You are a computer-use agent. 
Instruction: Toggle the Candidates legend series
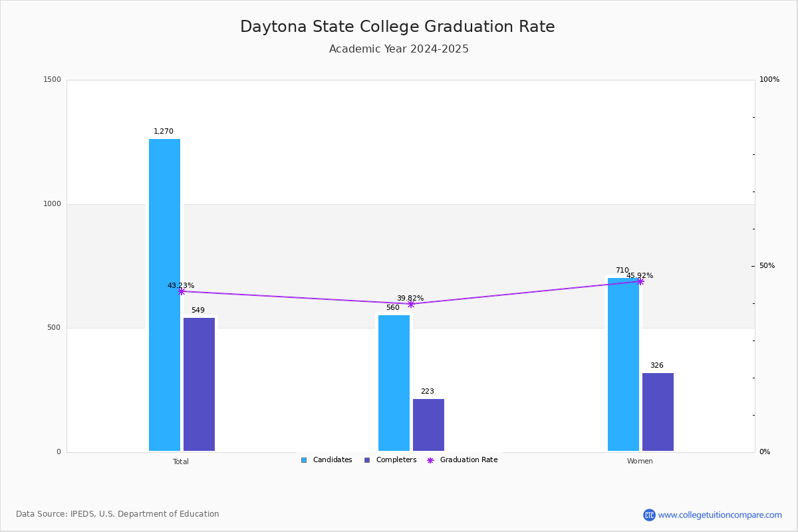pos(332,460)
